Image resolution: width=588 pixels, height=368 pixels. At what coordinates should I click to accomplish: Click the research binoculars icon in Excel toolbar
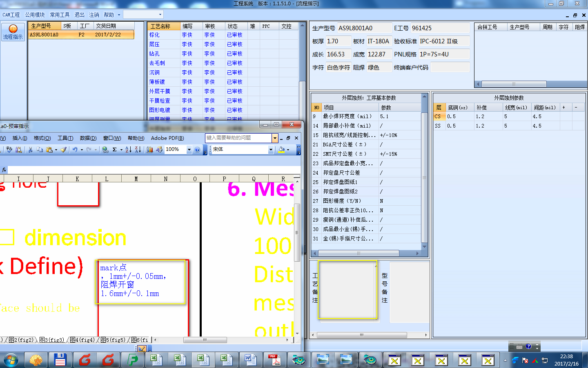[18, 150]
